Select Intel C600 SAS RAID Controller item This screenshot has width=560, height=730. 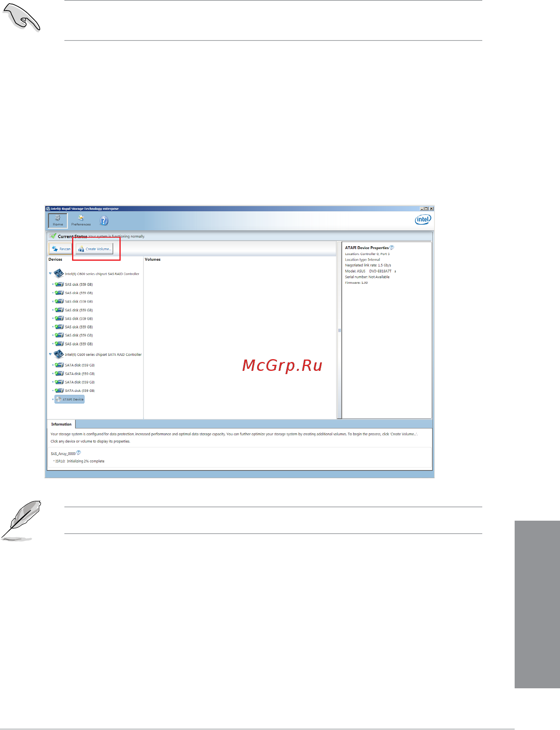coord(96,274)
